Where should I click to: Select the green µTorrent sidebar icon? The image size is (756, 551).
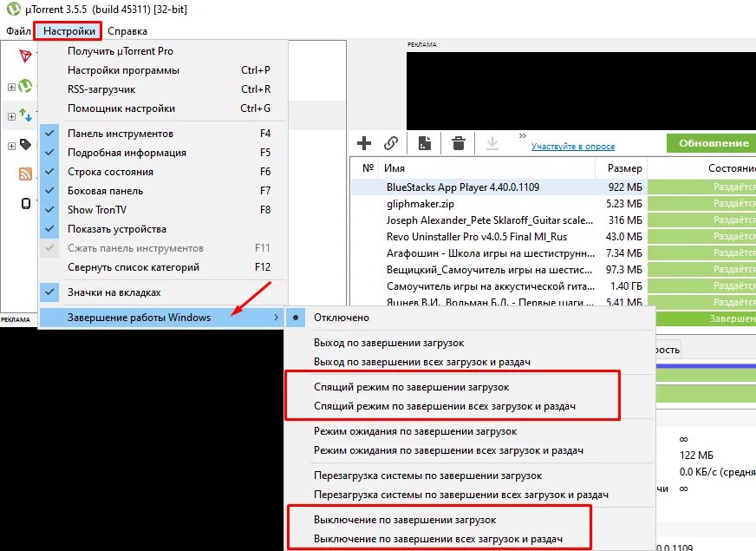[x=25, y=87]
